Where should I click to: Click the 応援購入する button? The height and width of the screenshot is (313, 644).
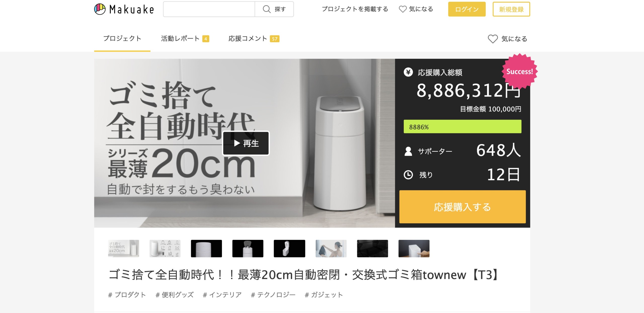click(462, 207)
